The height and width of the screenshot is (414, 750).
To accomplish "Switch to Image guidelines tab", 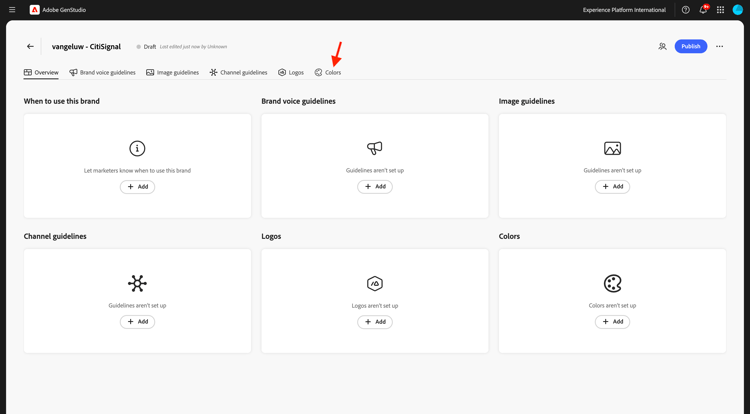I will pos(172,72).
